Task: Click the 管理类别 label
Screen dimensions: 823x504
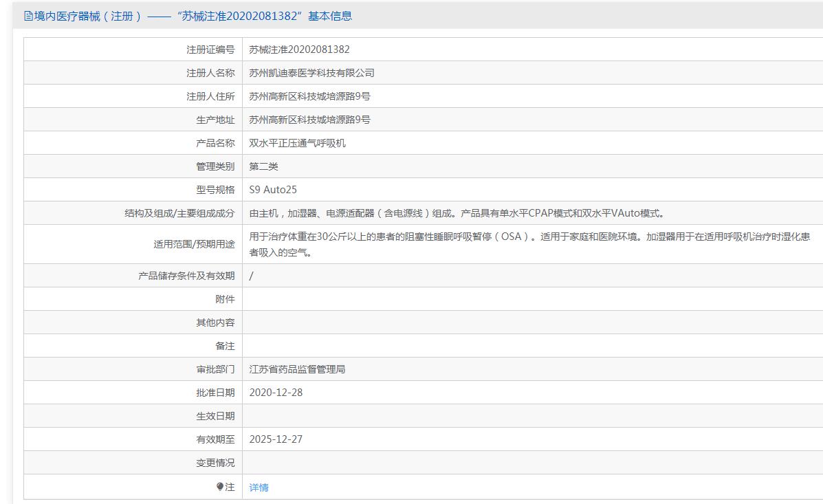Action: coord(215,166)
